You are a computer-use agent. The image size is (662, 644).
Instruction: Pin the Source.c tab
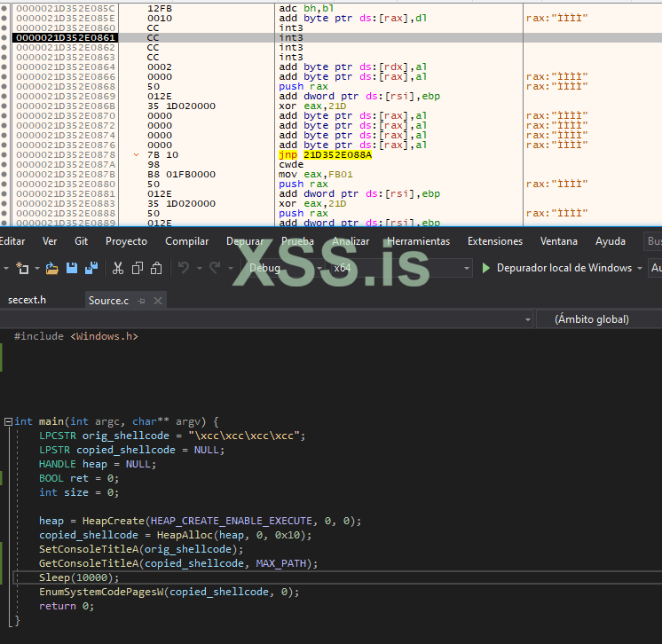tap(141, 301)
